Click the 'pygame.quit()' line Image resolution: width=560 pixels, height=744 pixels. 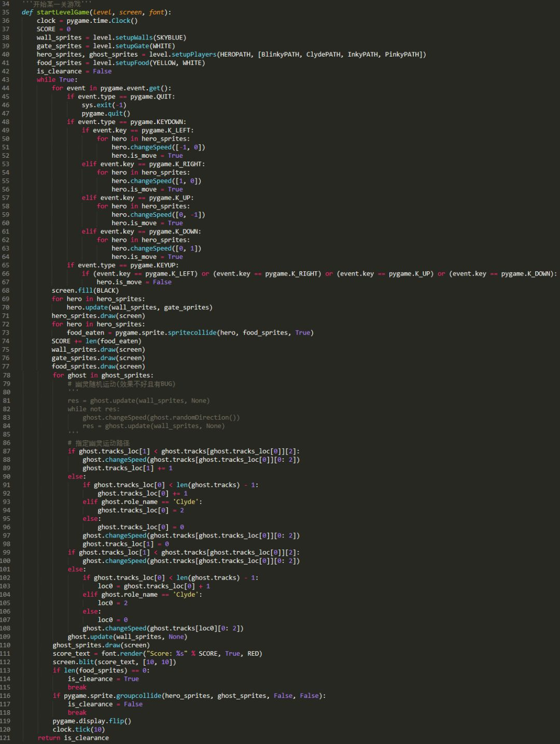tap(106, 114)
